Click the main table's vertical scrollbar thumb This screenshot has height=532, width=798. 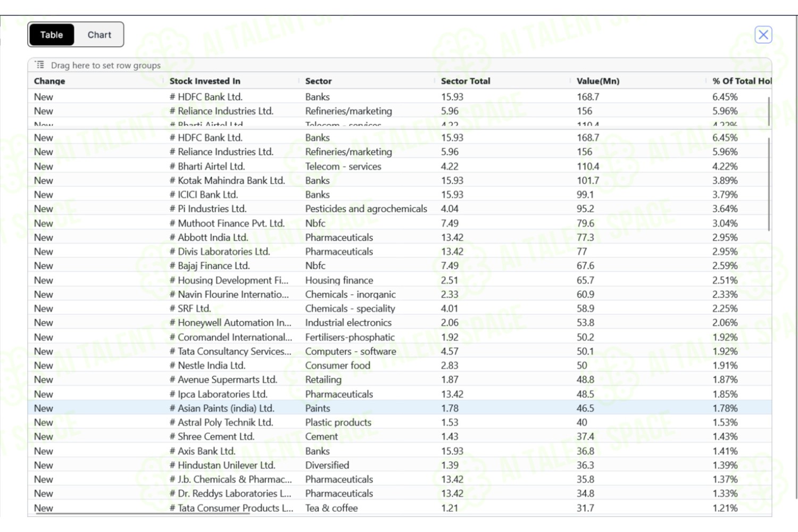[769, 184]
